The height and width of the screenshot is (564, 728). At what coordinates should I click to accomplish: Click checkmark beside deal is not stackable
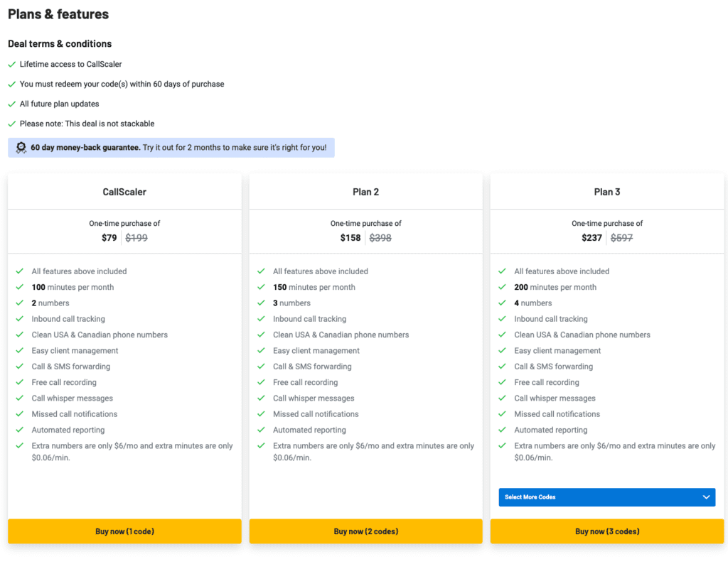[12, 124]
